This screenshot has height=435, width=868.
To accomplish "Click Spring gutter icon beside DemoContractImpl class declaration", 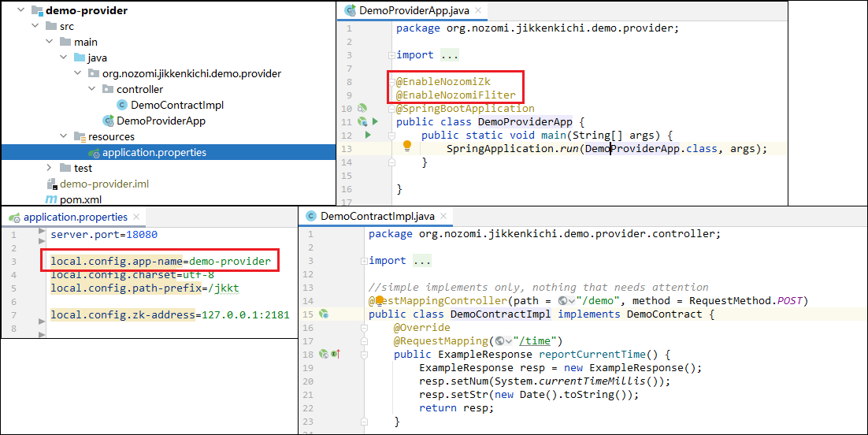I will tap(325, 314).
